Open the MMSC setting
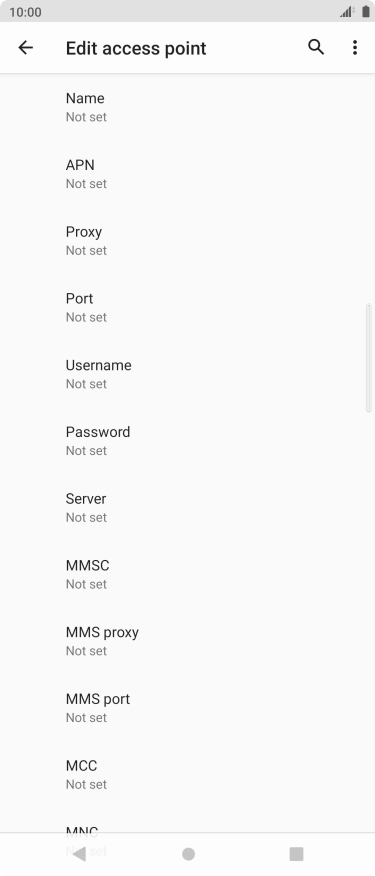 188,574
